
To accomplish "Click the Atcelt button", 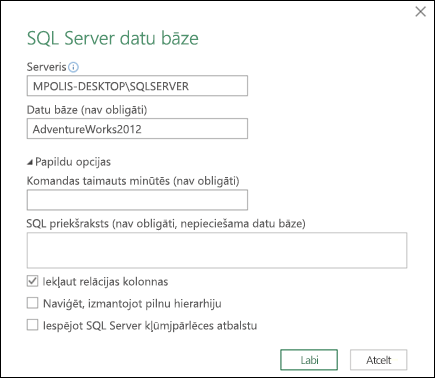I will (x=378, y=360).
